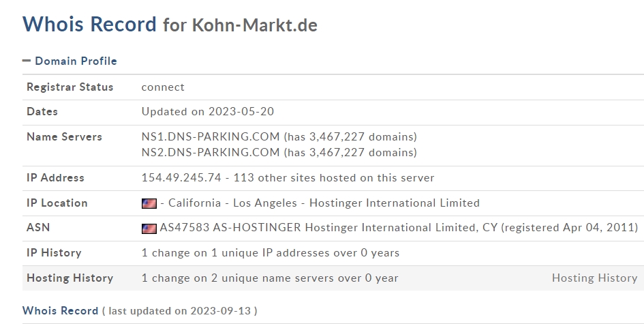
Task: Click the US flag in ASN row
Action: tap(149, 229)
